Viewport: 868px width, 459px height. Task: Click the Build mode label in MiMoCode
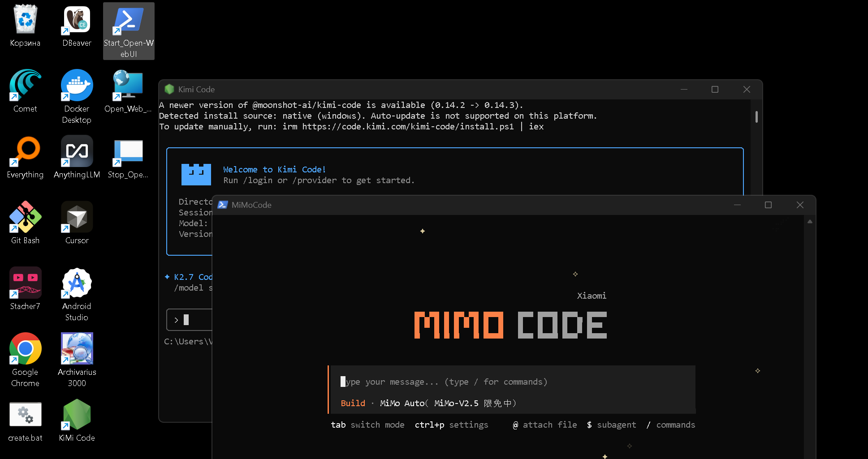[353, 403]
